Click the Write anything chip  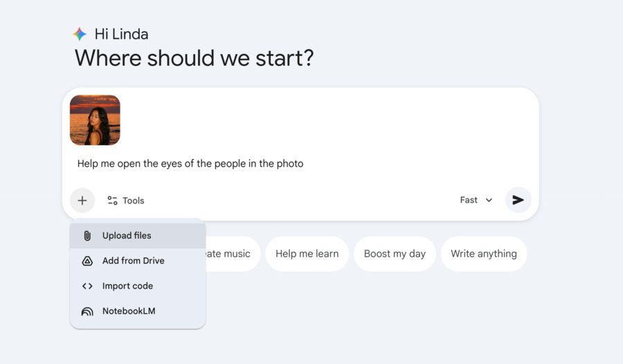(483, 254)
